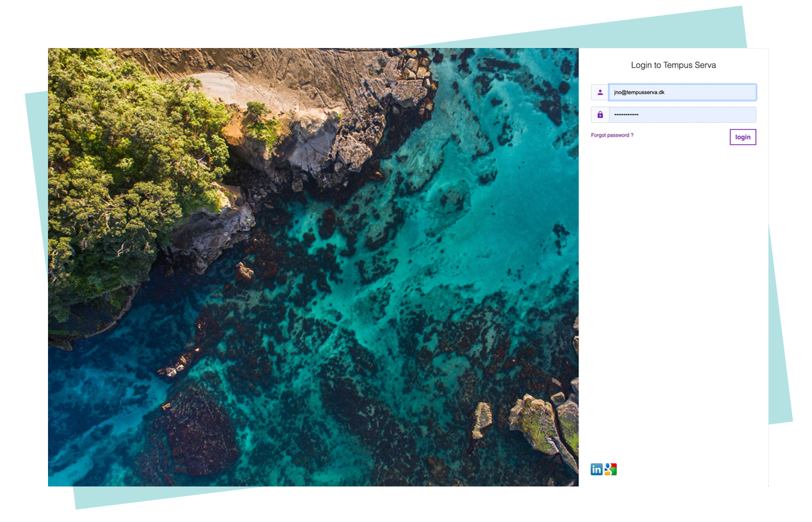Click the padlock icon beside the password field
812x522 pixels.
pyautogui.click(x=600, y=115)
